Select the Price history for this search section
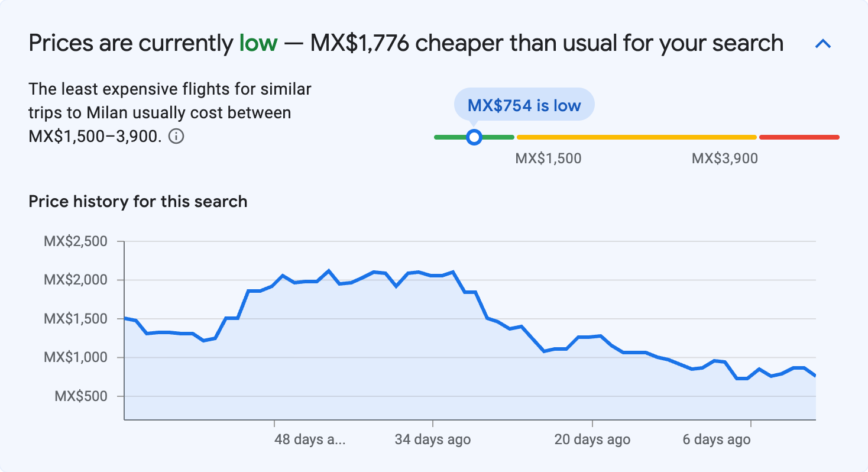The image size is (868, 472). (137, 201)
